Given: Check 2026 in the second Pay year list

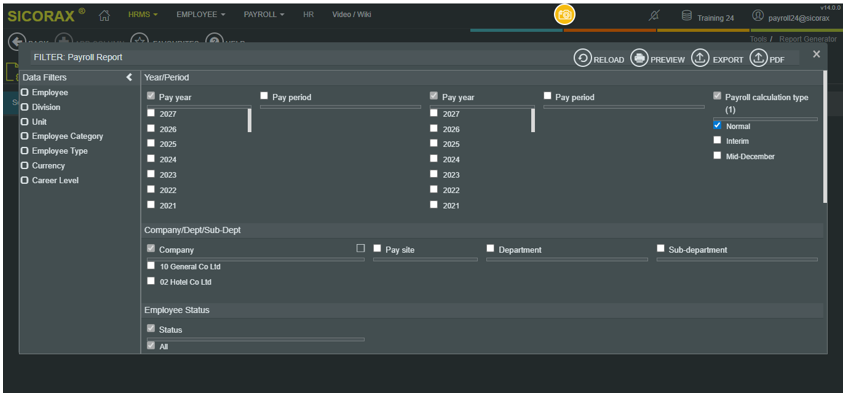Looking at the screenshot, I should pos(434,128).
